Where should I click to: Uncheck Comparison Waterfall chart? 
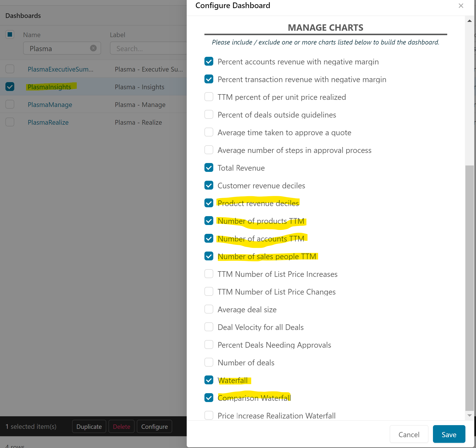[x=209, y=398]
